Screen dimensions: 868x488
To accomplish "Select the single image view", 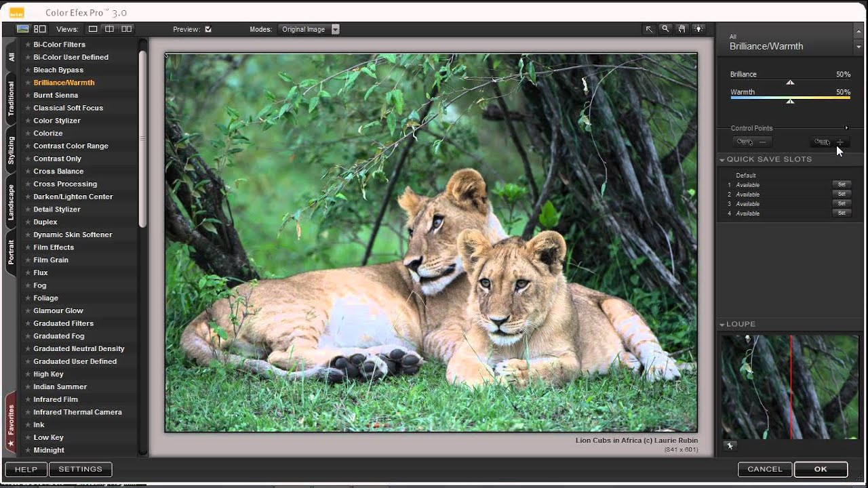I will tap(93, 29).
